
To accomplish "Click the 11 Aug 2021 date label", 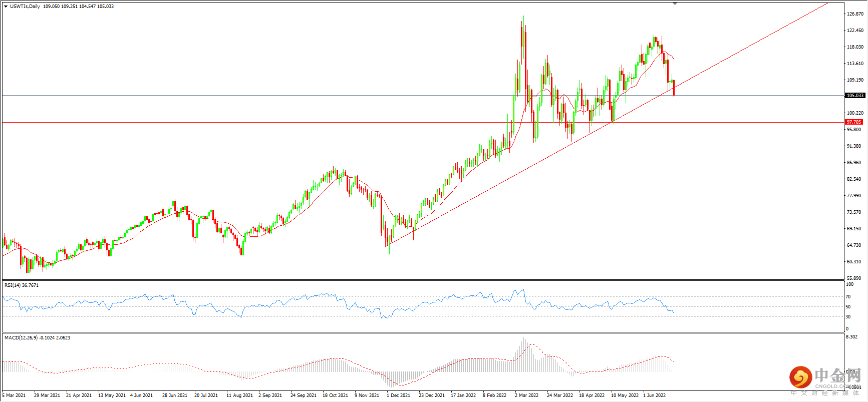I will pyautogui.click(x=240, y=395).
